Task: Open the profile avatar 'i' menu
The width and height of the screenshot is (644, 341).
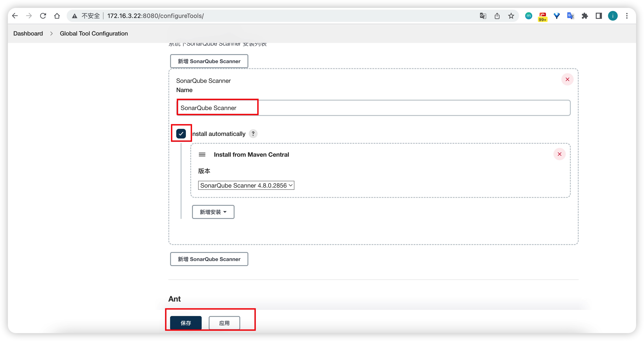Action: coord(613,16)
